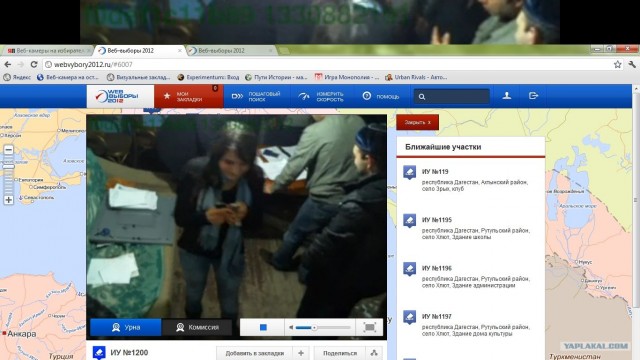Click the Симферополь label on map
Image resolution: width=640 pixels, height=360 pixels.
[49, 187]
